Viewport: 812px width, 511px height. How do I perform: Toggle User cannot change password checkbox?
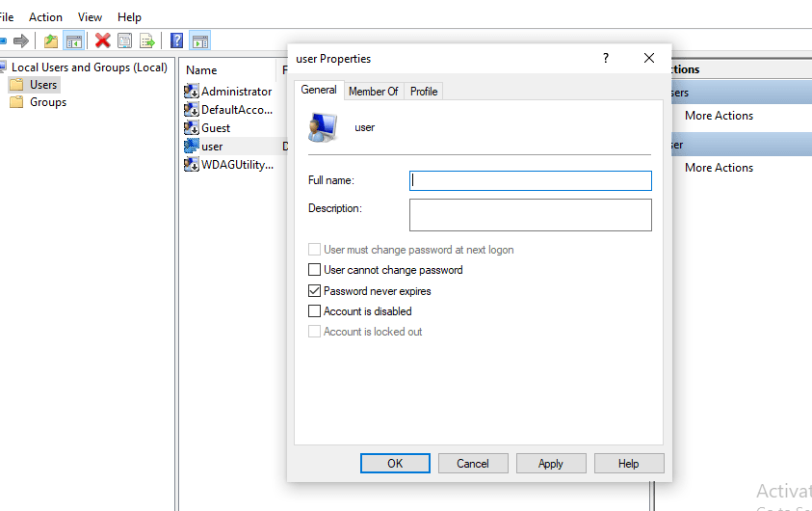point(314,270)
